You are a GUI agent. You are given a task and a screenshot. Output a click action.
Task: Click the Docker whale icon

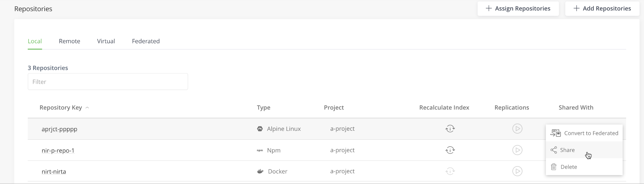tap(260, 171)
